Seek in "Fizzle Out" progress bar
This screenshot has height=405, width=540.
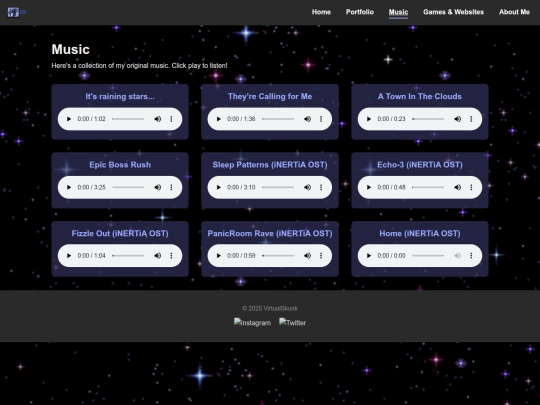pyautogui.click(x=128, y=256)
